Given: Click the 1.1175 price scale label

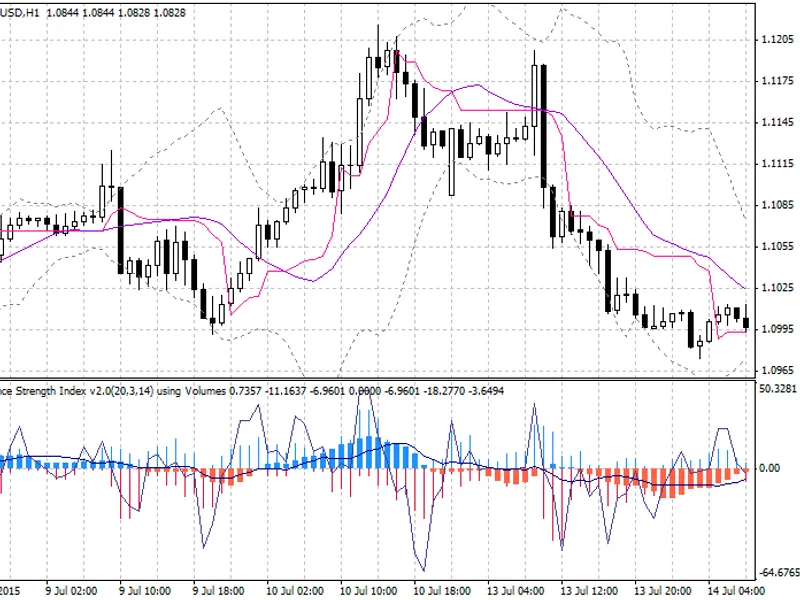Looking at the screenshot, I should [x=778, y=81].
